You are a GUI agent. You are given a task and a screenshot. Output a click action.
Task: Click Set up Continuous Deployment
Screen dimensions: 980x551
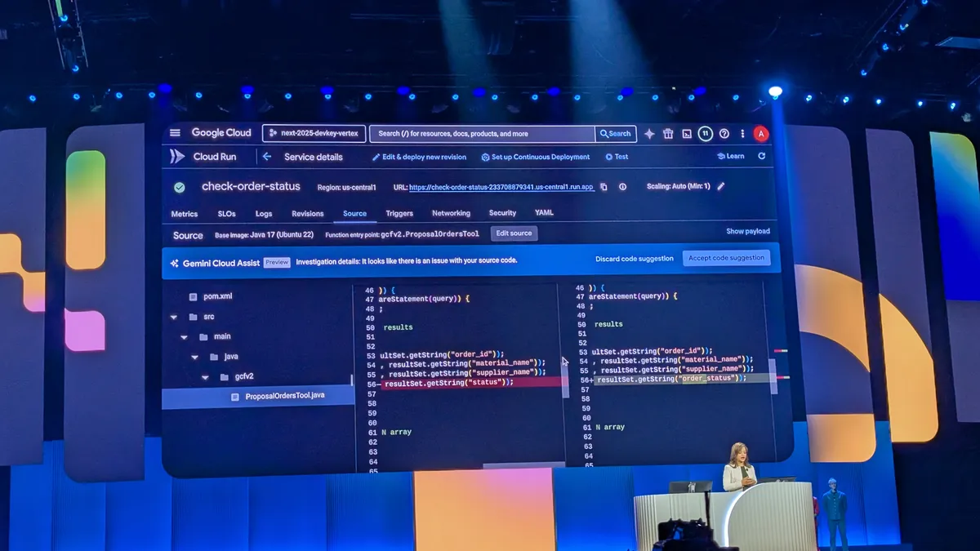(536, 157)
